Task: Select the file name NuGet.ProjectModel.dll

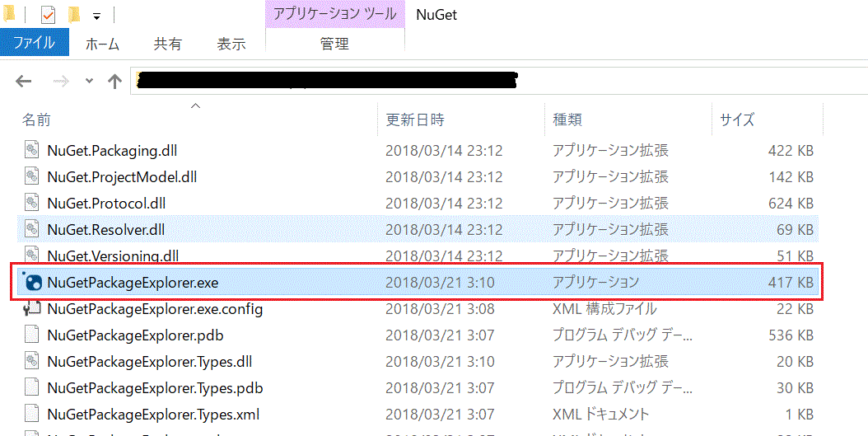Action: coord(123,176)
